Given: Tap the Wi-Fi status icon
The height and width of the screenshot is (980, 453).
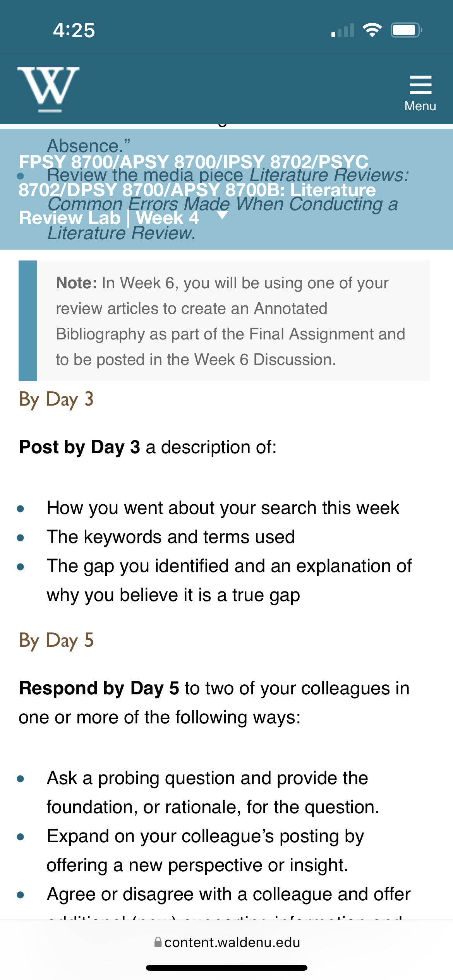Looking at the screenshot, I should 372,30.
